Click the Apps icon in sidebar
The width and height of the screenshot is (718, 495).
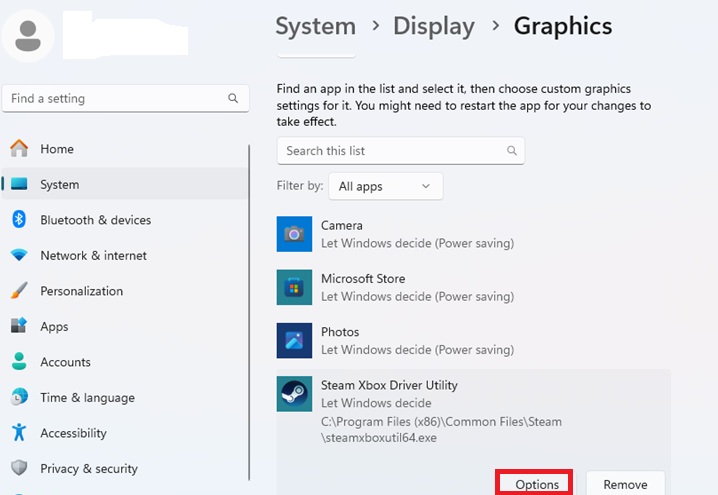[x=19, y=326]
